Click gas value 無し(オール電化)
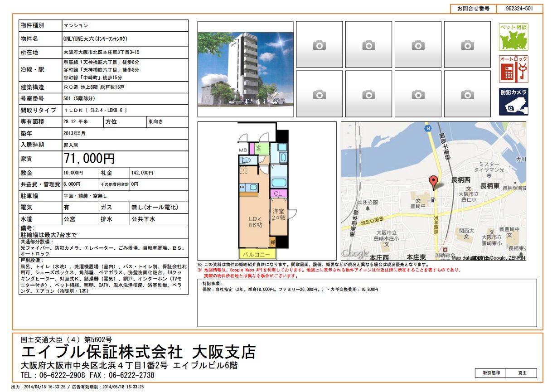Image resolution: width=557 pixels, height=392 pixels. tap(154, 208)
